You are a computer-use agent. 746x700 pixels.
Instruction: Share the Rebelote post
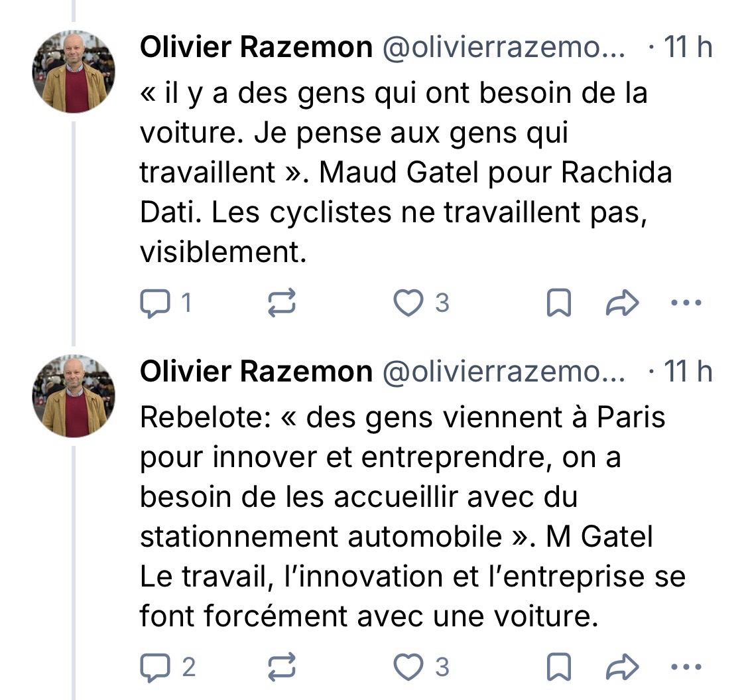(x=623, y=667)
